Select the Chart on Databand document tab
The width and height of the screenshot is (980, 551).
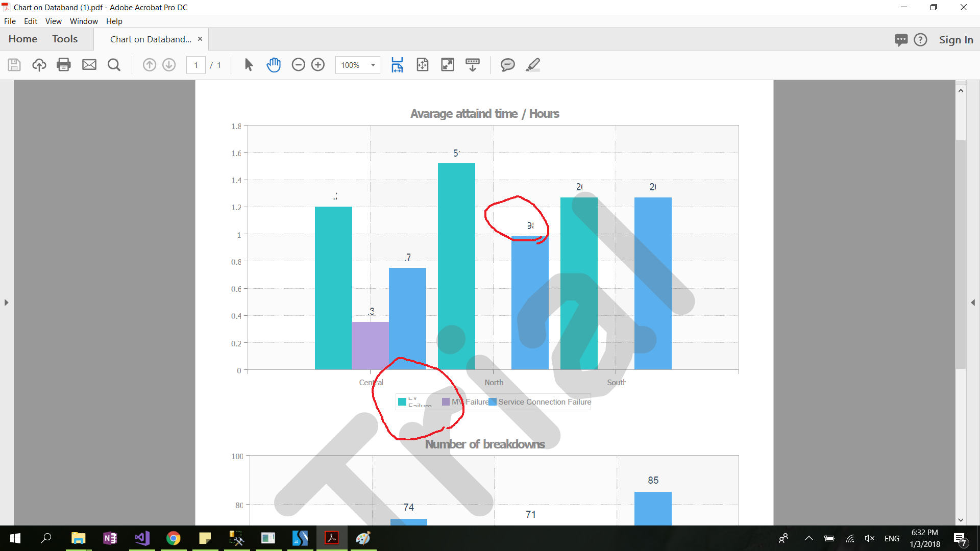tap(151, 39)
